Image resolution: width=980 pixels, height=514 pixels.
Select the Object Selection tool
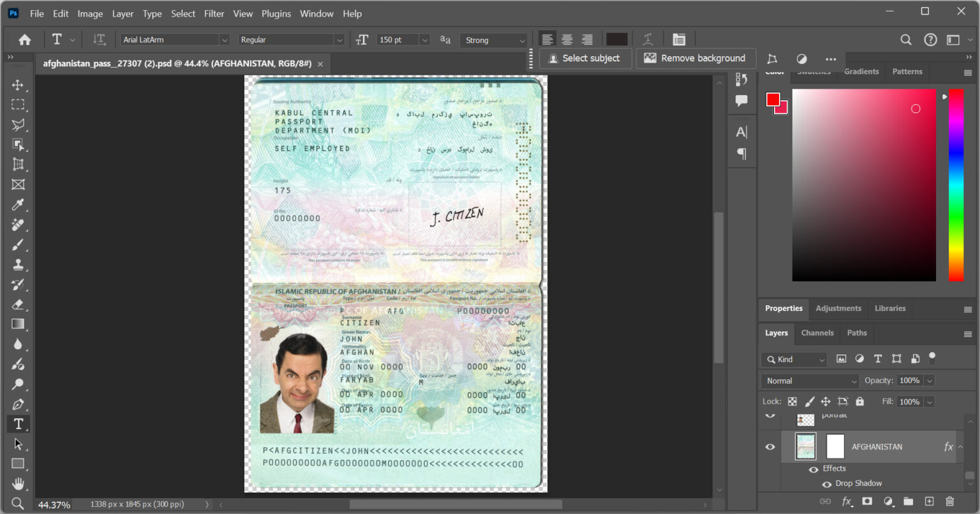(18, 145)
